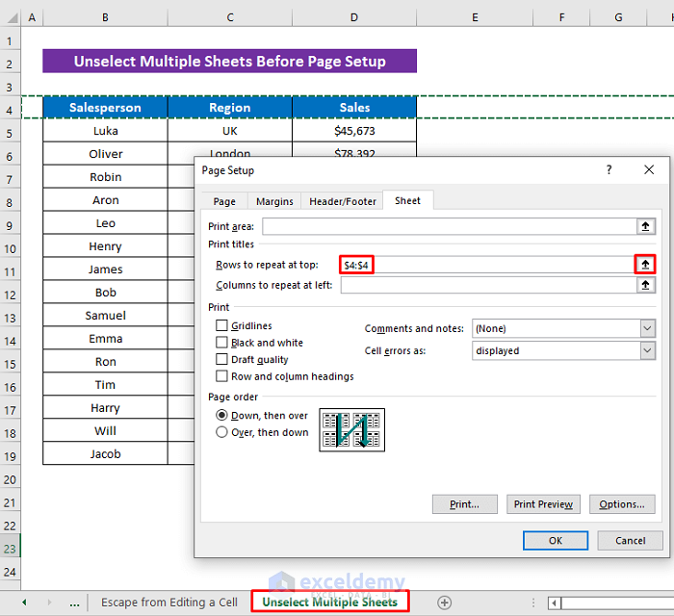Click the Print... button
The image size is (674, 616).
pos(465,504)
